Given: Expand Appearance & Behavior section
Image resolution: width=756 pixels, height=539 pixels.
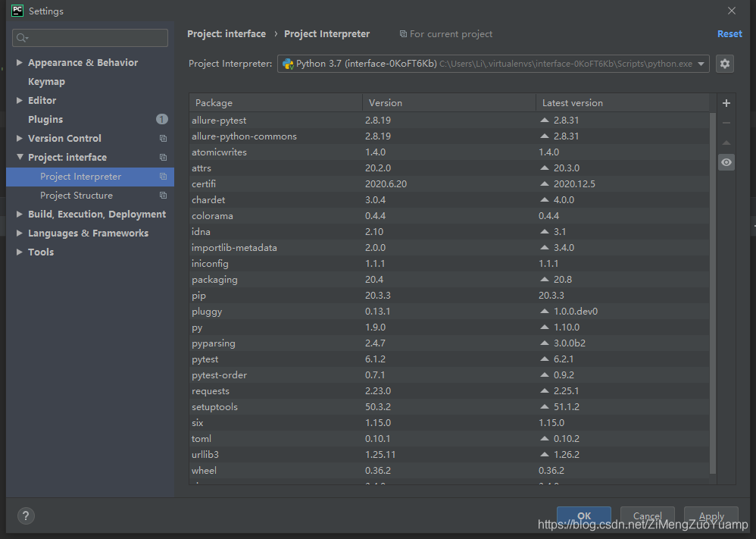Looking at the screenshot, I should point(19,62).
